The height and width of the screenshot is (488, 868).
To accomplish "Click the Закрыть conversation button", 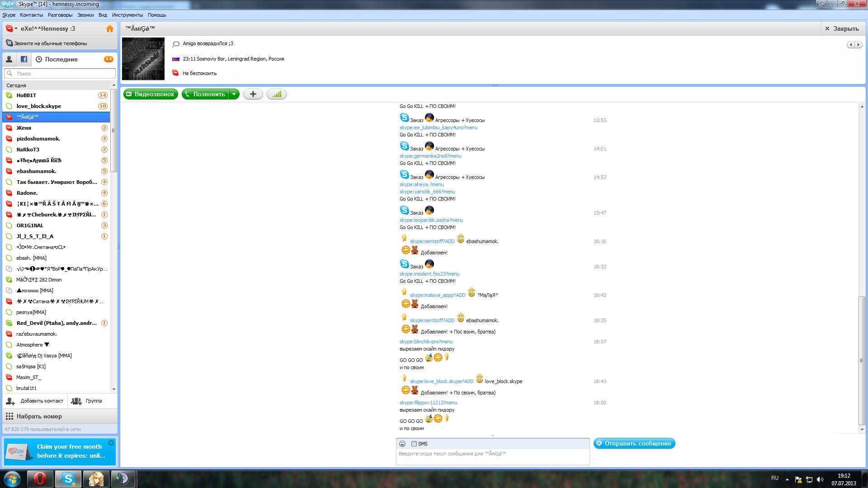I will tap(841, 28).
